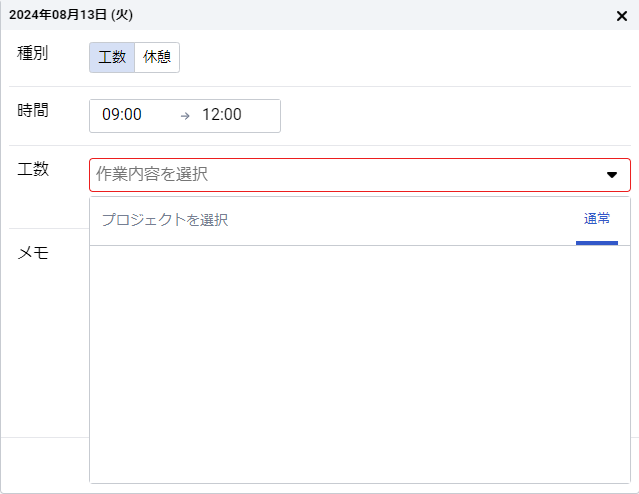The image size is (639, 494).
Task: Click the メモ row label
Action: pos(33,253)
